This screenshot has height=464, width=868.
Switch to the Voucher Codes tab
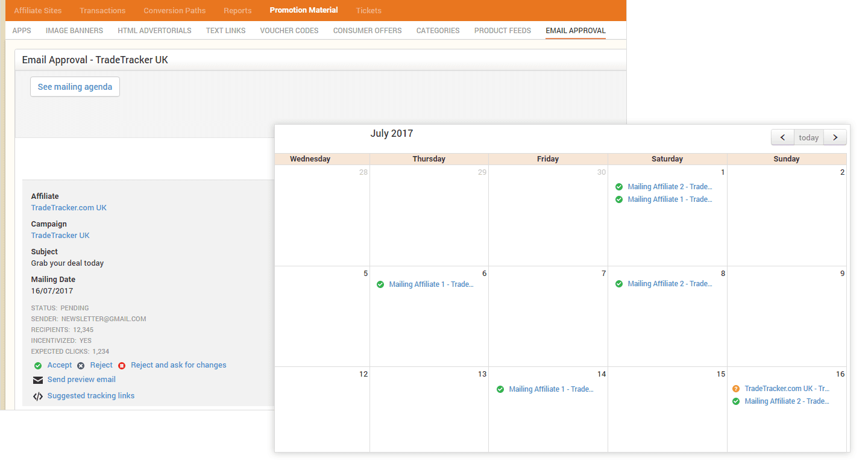click(x=289, y=31)
